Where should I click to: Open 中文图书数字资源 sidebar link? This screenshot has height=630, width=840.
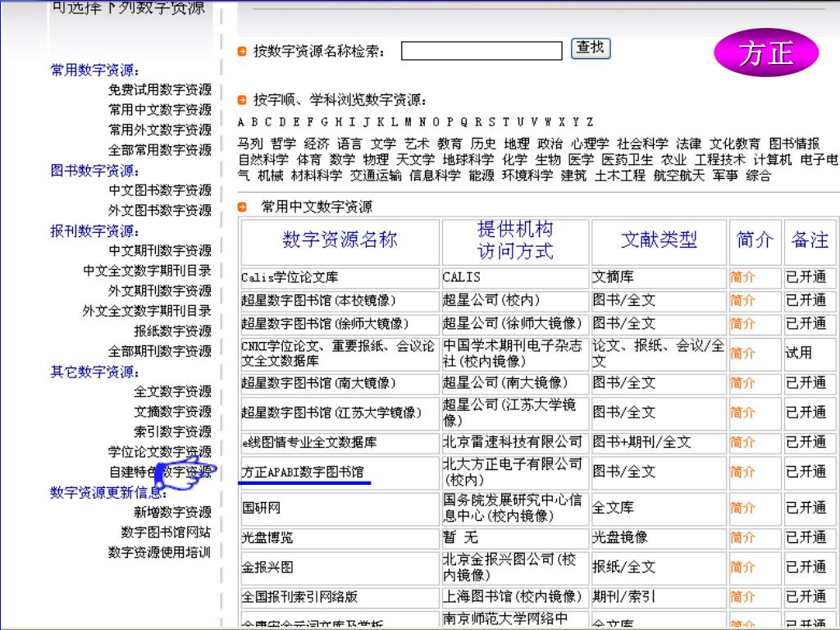[x=160, y=190]
